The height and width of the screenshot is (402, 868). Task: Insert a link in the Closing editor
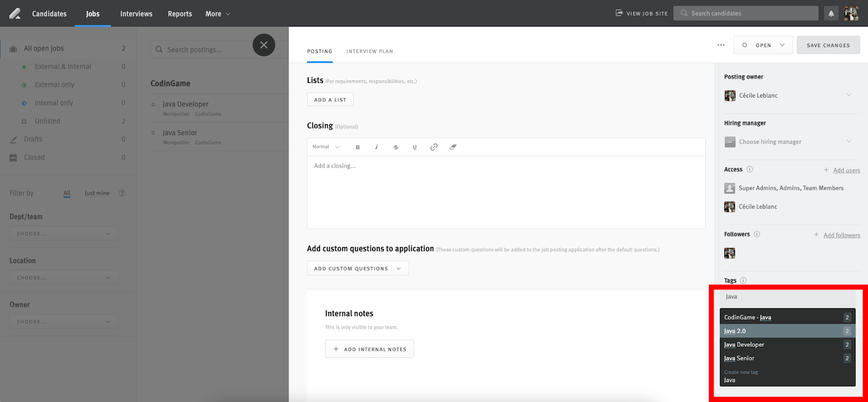[x=433, y=147]
